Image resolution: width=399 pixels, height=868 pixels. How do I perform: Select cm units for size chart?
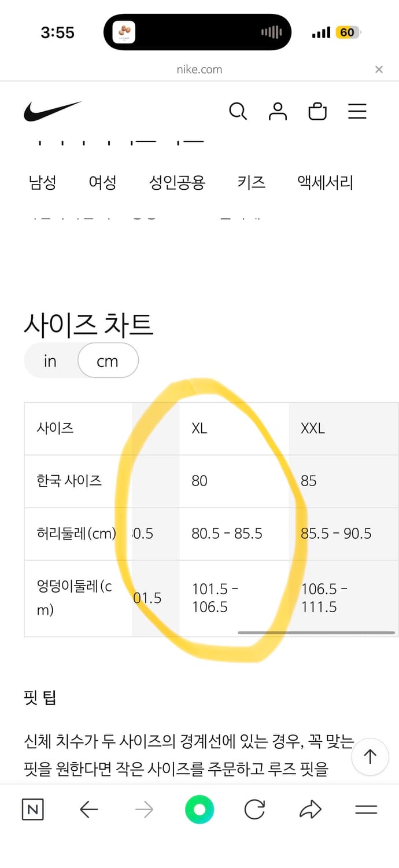tap(108, 361)
